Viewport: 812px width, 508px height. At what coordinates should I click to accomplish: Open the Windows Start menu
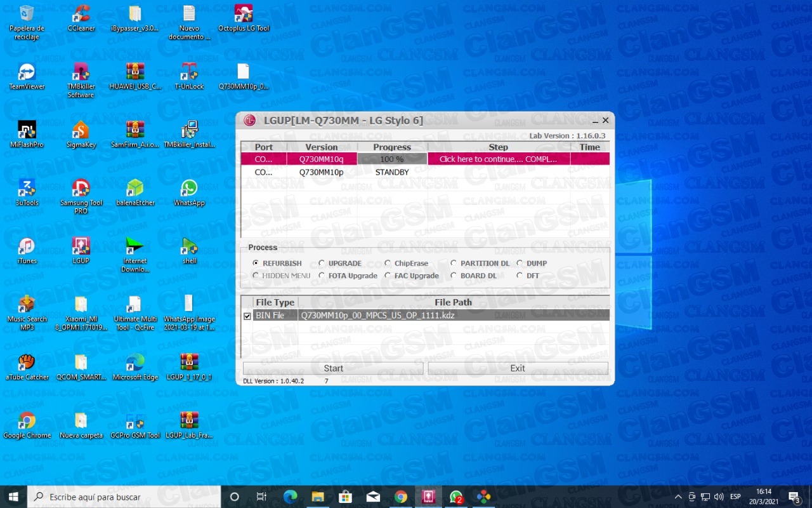[13, 497]
